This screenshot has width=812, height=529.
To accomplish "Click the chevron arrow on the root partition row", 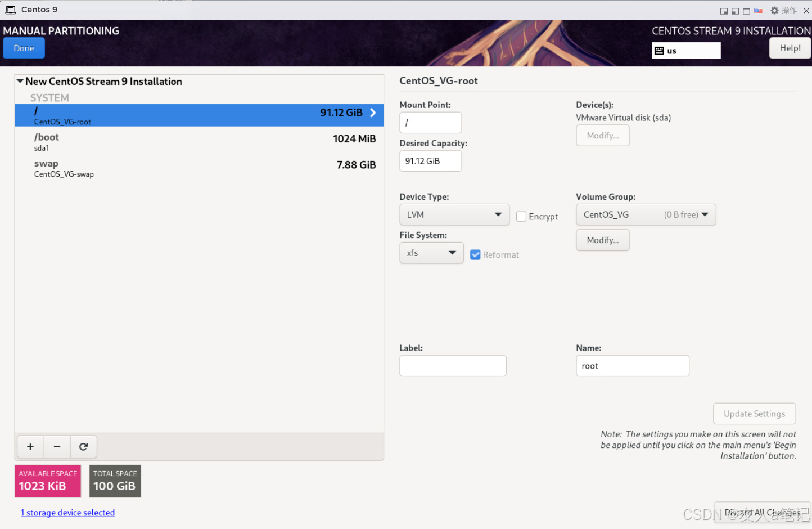I will tap(373, 113).
